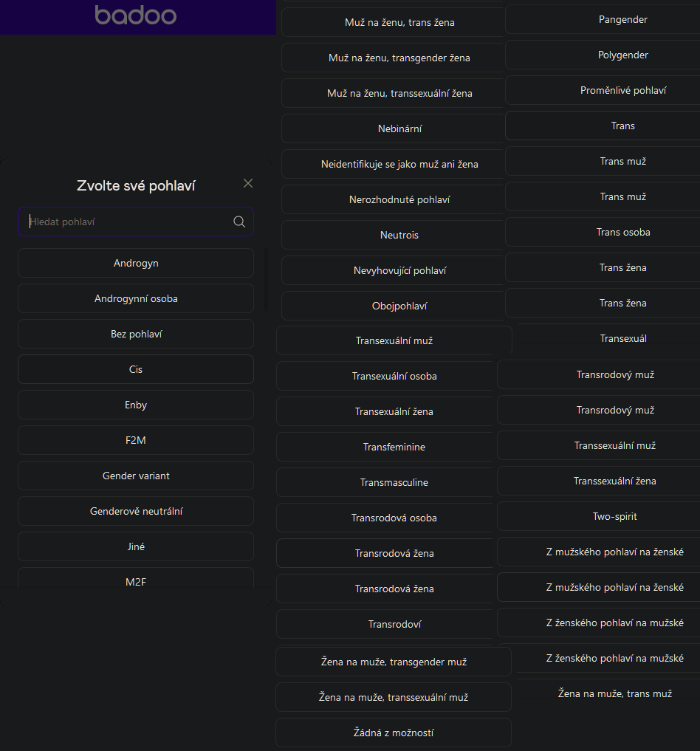Focus the 'Hledat pohlaví' search field
Viewport: 700px width, 751px height.
click(x=126, y=222)
